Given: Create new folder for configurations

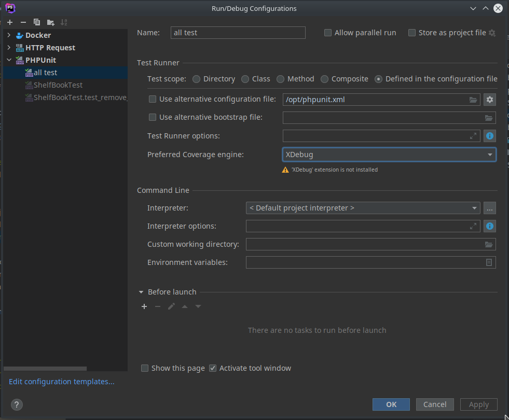Looking at the screenshot, I should click(x=50, y=22).
